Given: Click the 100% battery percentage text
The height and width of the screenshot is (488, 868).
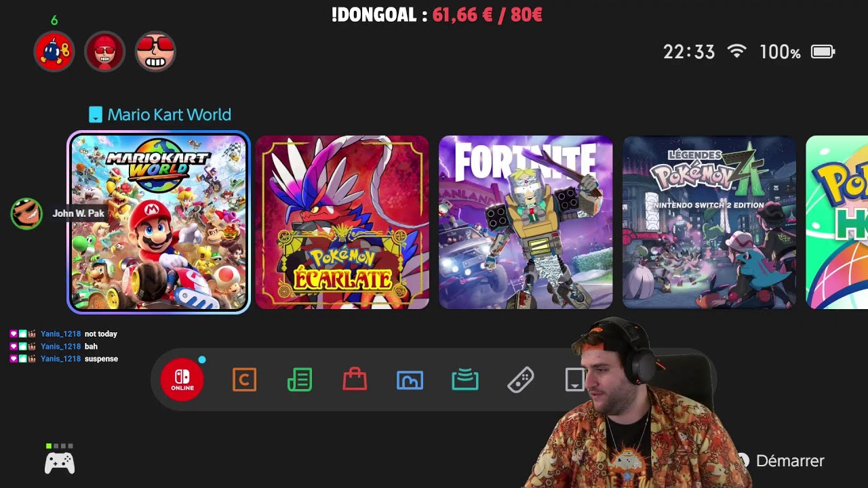Looking at the screenshot, I should pyautogui.click(x=780, y=52).
